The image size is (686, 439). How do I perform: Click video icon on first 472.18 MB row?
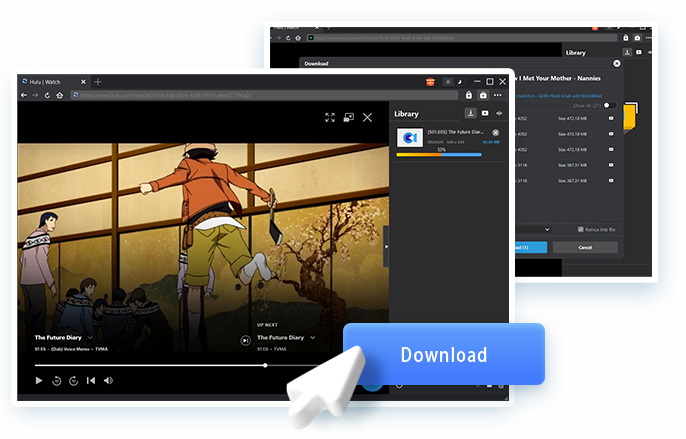(x=611, y=118)
